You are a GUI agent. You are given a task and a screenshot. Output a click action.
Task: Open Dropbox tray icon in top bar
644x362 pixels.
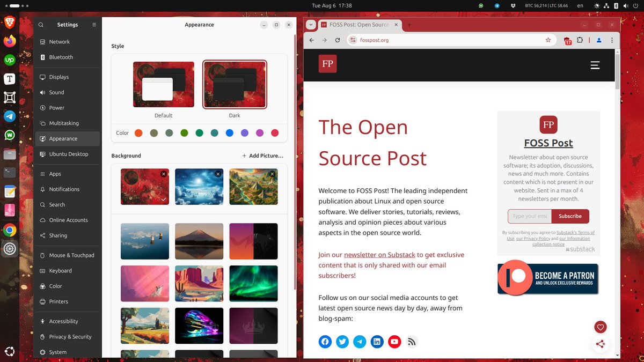(513, 5)
